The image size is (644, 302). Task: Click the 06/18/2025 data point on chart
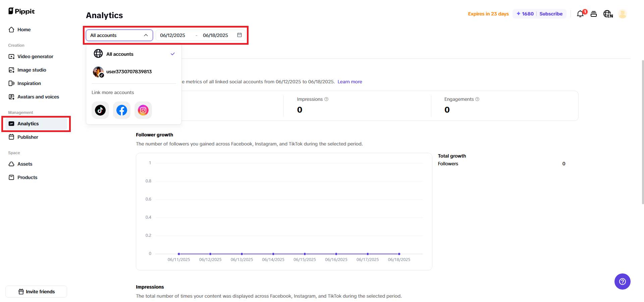click(x=399, y=254)
